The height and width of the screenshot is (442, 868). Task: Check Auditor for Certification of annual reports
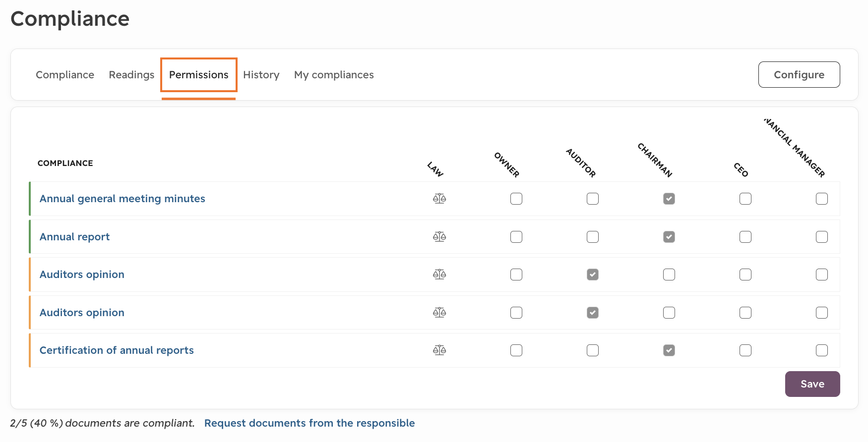click(593, 350)
